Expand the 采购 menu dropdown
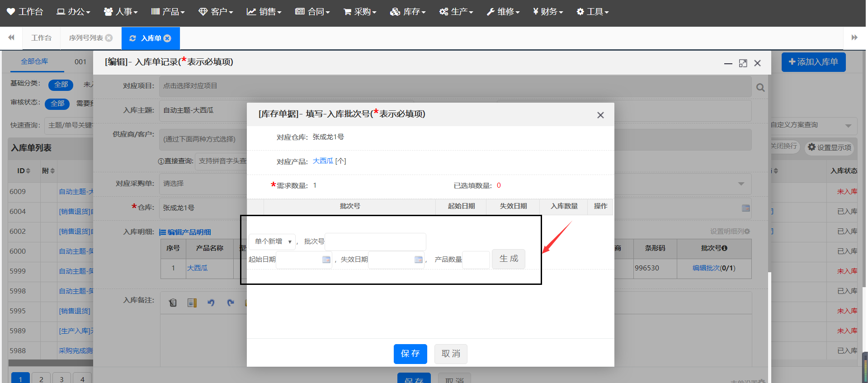Image resolution: width=868 pixels, height=383 pixels. coord(360,12)
